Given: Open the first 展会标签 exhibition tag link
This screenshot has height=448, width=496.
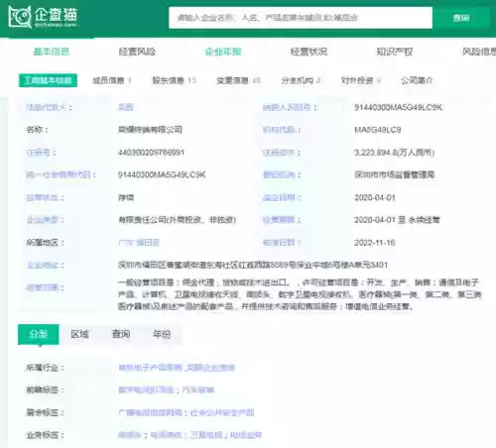Looking at the screenshot, I should point(150,412).
